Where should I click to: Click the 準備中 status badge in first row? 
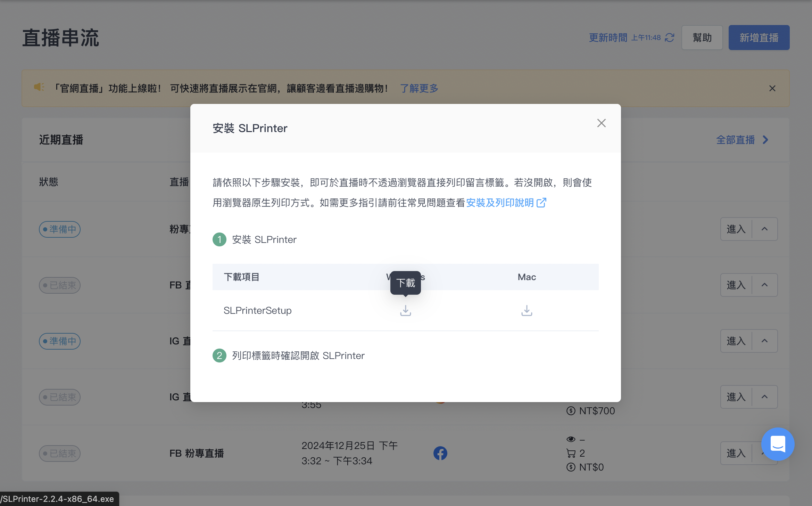(60, 229)
